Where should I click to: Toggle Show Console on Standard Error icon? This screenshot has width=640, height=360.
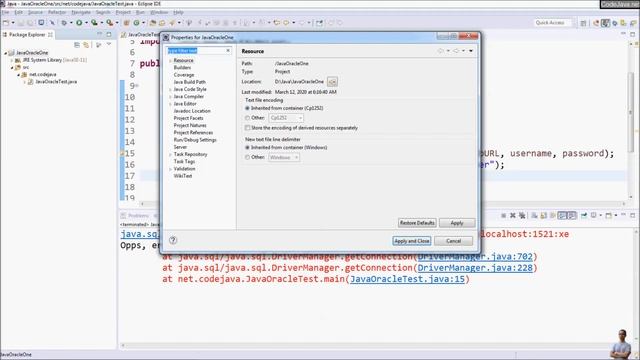click(572, 216)
